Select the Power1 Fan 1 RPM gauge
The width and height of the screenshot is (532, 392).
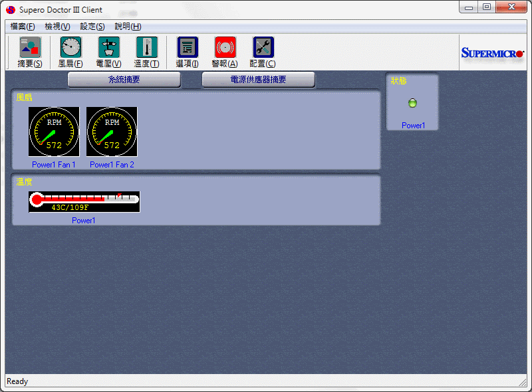coord(54,132)
